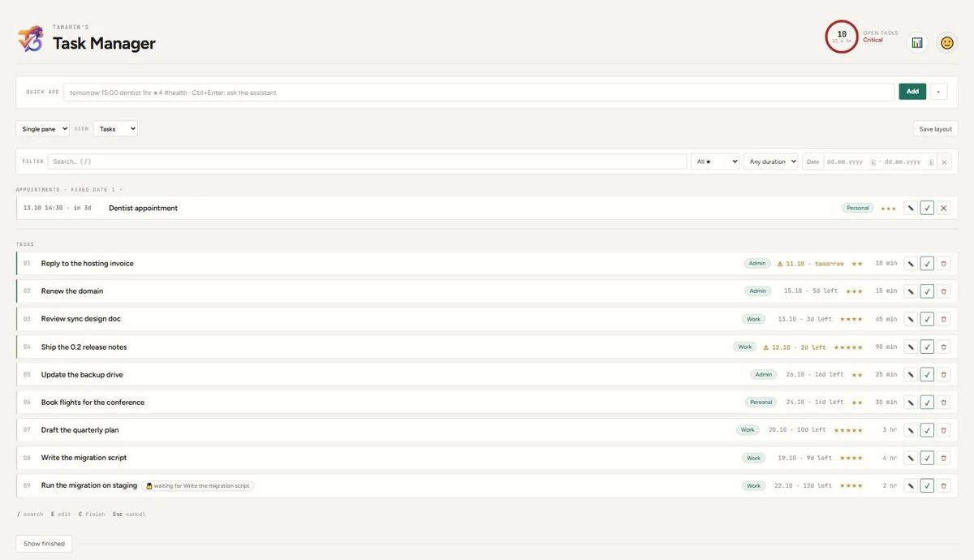Image resolution: width=974 pixels, height=560 pixels.
Task: Delete Write the migration script task
Action: click(x=943, y=458)
